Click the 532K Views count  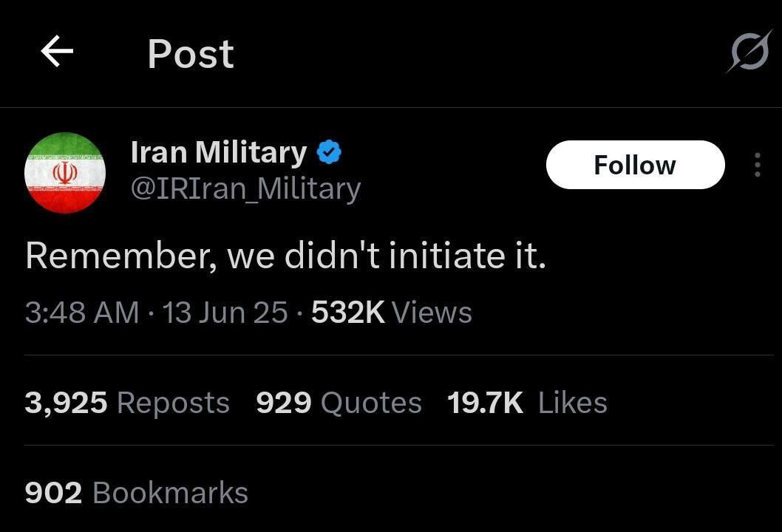tap(392, 313)
